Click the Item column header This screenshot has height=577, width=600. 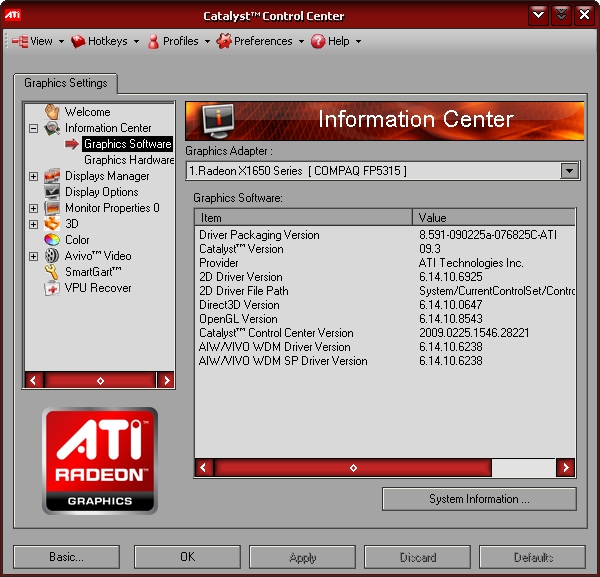[303, 218]
